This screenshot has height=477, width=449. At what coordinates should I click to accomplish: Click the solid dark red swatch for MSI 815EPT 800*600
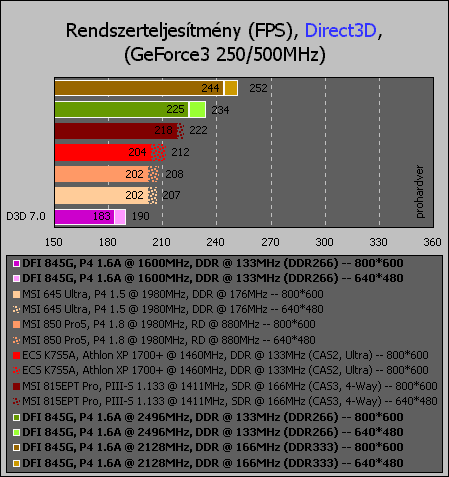16,386
